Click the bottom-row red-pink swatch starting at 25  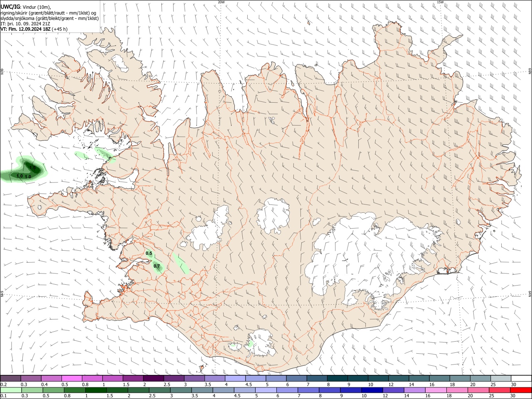pyautogui.click(x=500, y=390)
